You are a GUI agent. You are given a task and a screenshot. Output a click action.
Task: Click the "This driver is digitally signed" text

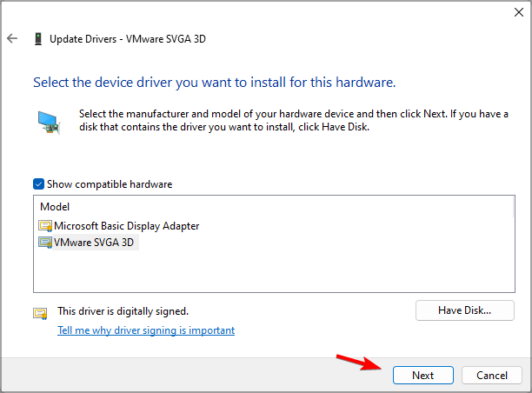click(x=123, y=310)
